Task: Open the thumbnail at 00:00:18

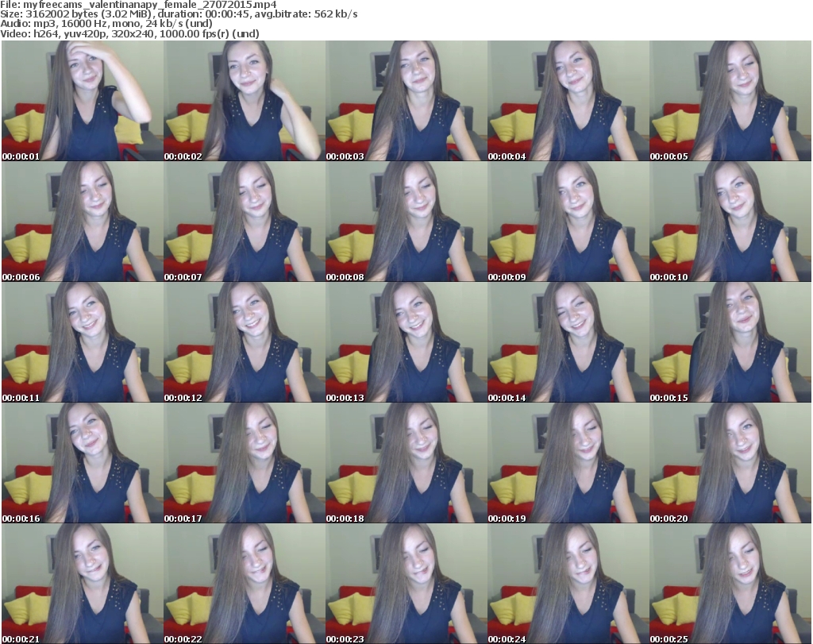Action: 406,462
